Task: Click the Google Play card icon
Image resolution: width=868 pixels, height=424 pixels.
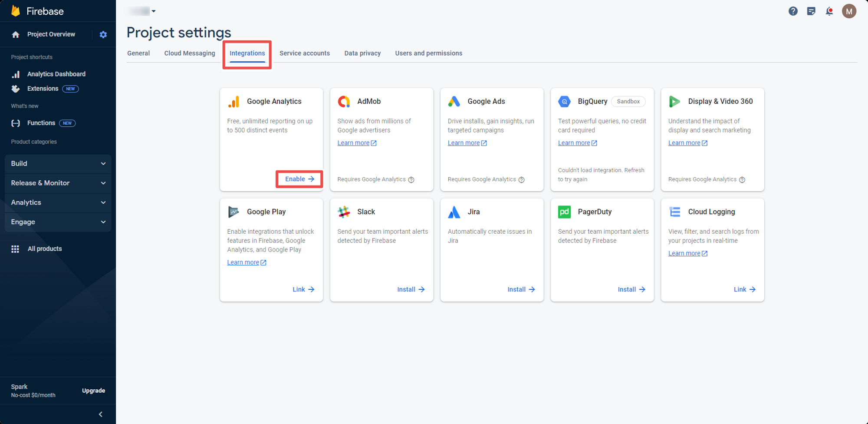Action: pyautogui.click(x=233, y=212)
